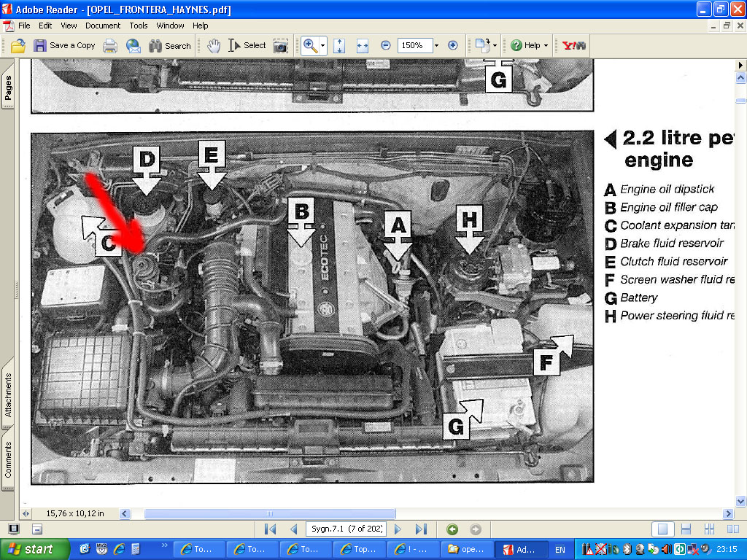
Task: Select the Hand tool
Action: pos(214,46)
